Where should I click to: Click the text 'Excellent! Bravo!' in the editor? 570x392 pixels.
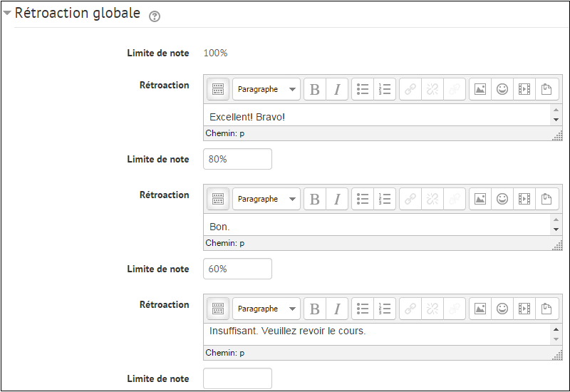(x=247, y=117)
